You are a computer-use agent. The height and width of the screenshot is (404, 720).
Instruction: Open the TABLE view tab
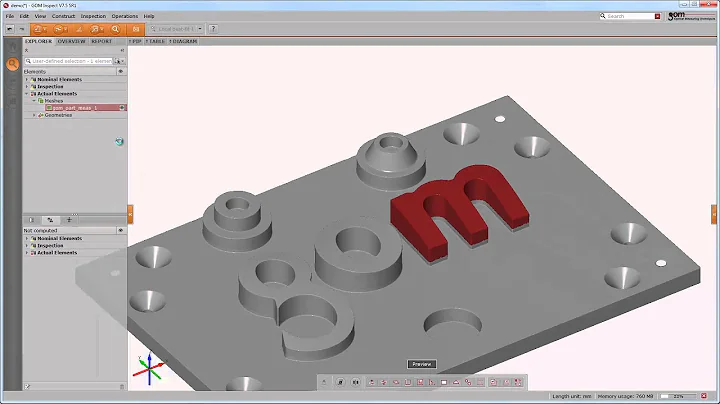156,41
